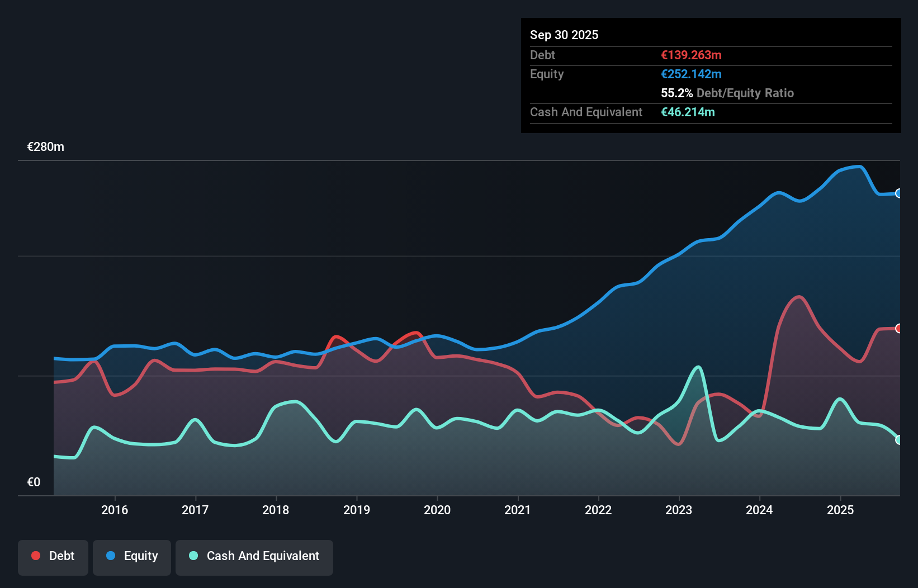The image size is (918, 588).
Task: Click the red Debt legend dot
Action: (36, 556)
